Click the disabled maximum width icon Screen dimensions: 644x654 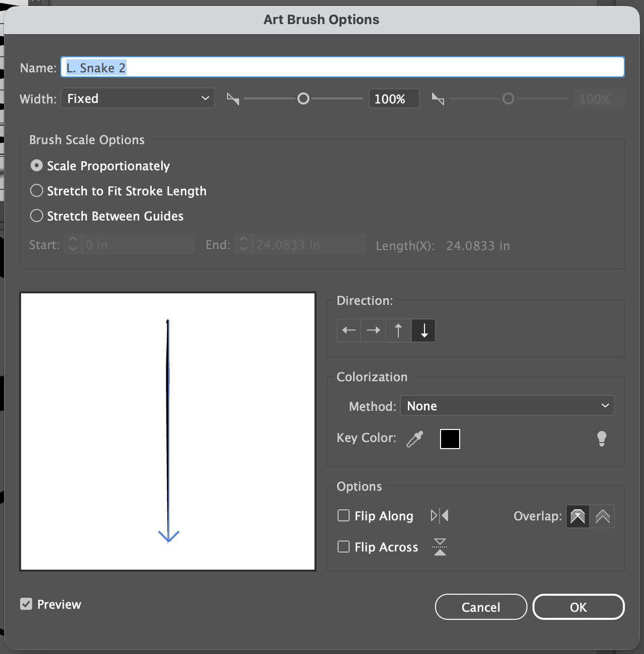(438, 99)
